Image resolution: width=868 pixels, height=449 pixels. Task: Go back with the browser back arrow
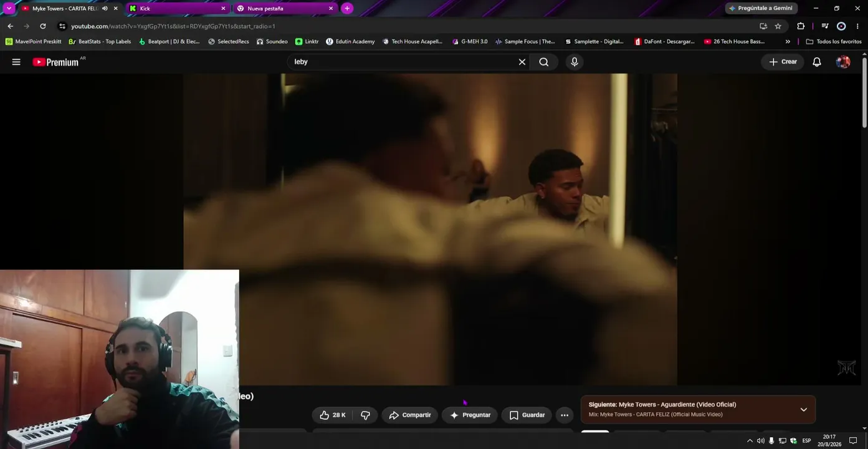[x=10, y=26]
